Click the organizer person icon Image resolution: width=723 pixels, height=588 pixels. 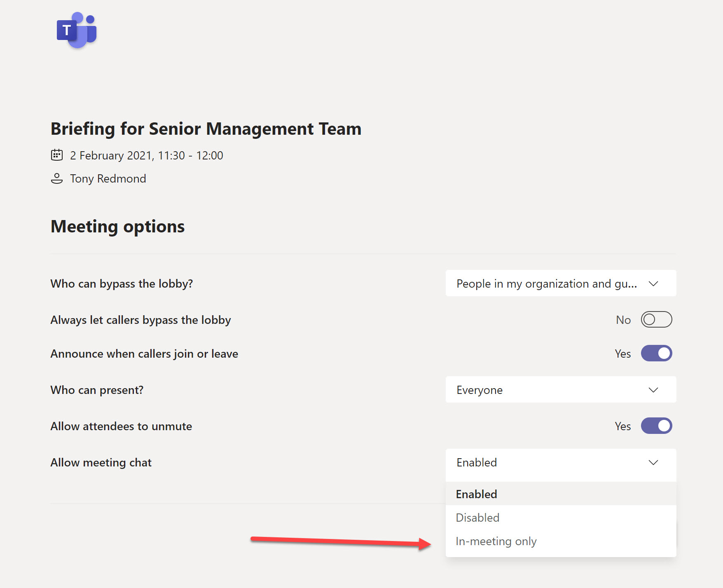click(57, 178)
